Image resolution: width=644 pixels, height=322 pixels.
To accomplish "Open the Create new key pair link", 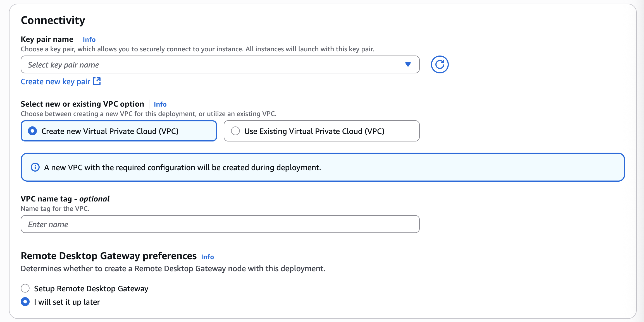I will [x=55, y=81].
